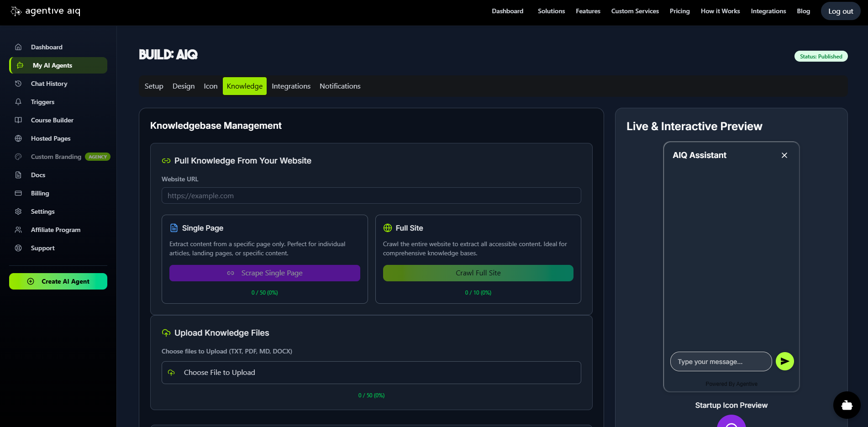This screenshot has width=868, height=427.
Task: Open Chat History in sidebar
Action: (49, 84)
